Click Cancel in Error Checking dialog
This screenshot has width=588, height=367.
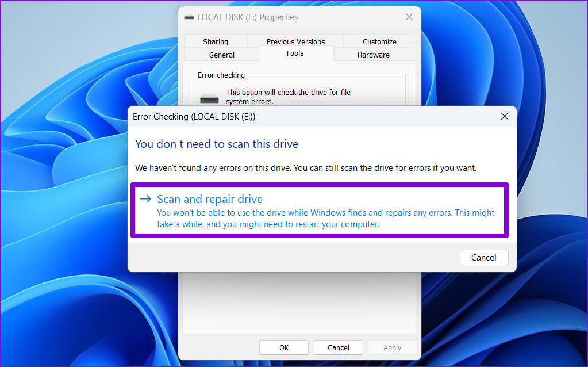click(x=484, y=258)
